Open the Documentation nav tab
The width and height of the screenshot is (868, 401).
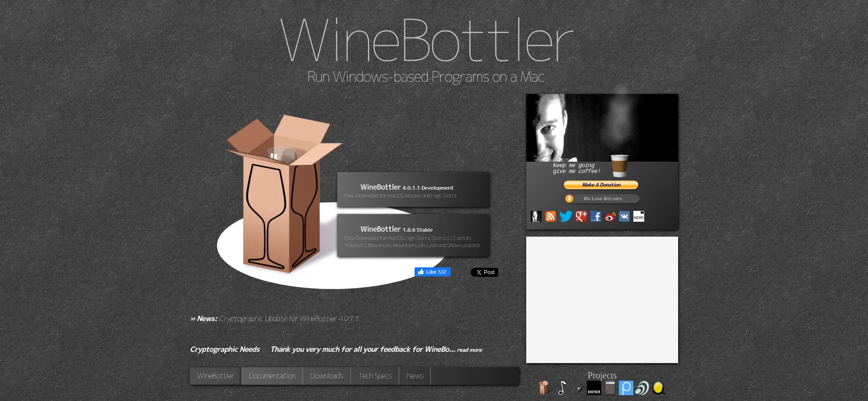272,376
